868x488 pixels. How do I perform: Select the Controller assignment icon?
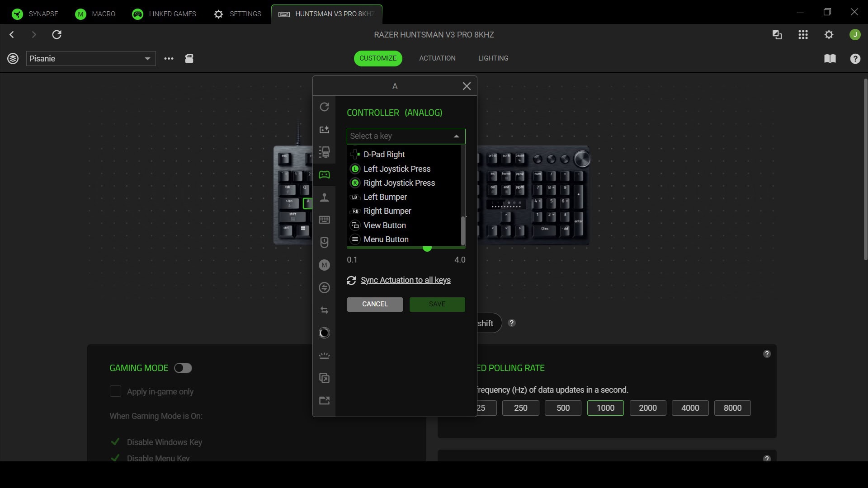click(x=325, y=174)
